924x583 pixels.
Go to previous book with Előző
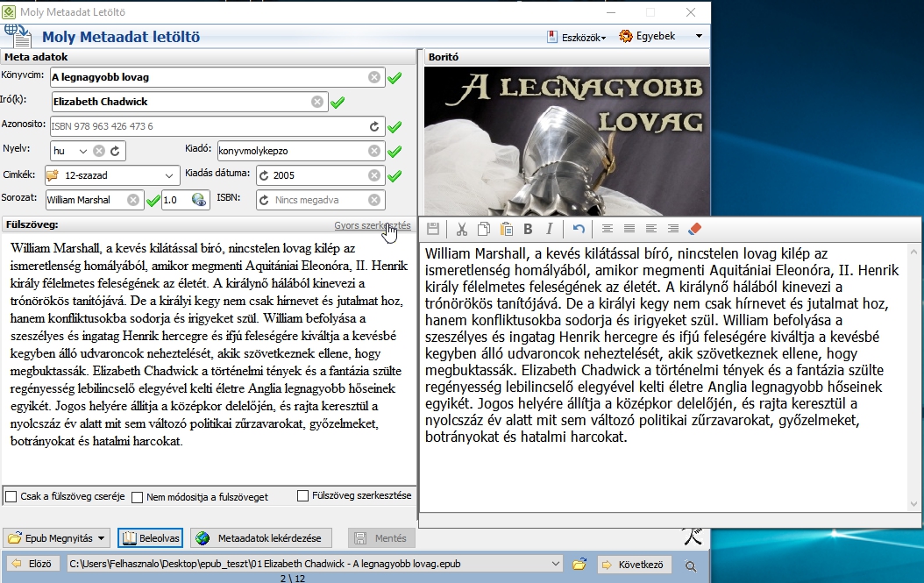[x=32, y=564]
